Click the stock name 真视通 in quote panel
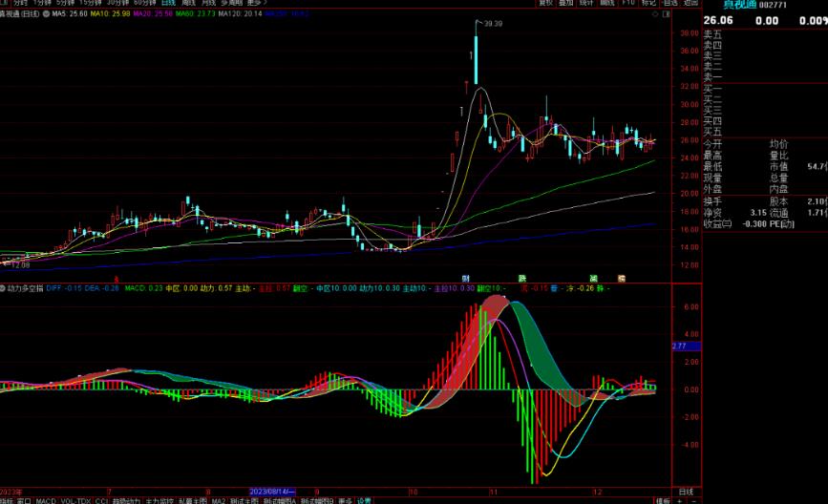Viewport: 828px width, 504px height. coord(739,5)
